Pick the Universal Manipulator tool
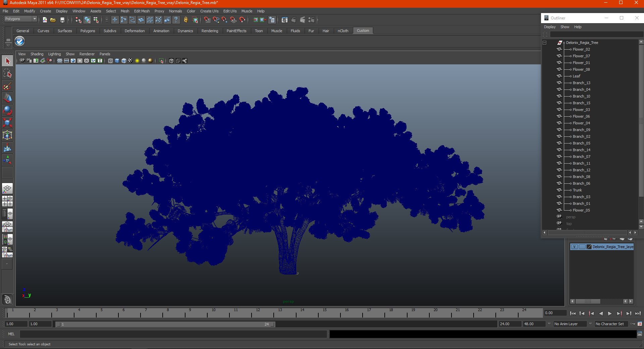The image size is (644, 349). click(x=7, y=135)
